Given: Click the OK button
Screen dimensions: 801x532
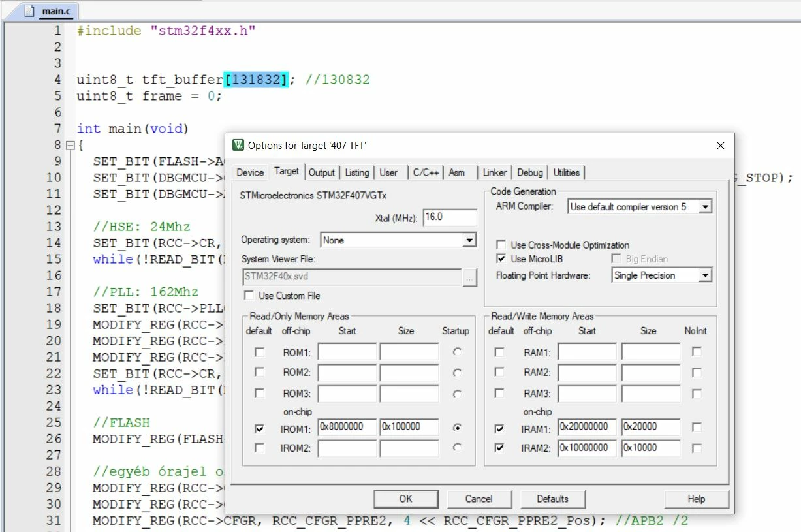Looking at the screenshot, I should (405, 499).
